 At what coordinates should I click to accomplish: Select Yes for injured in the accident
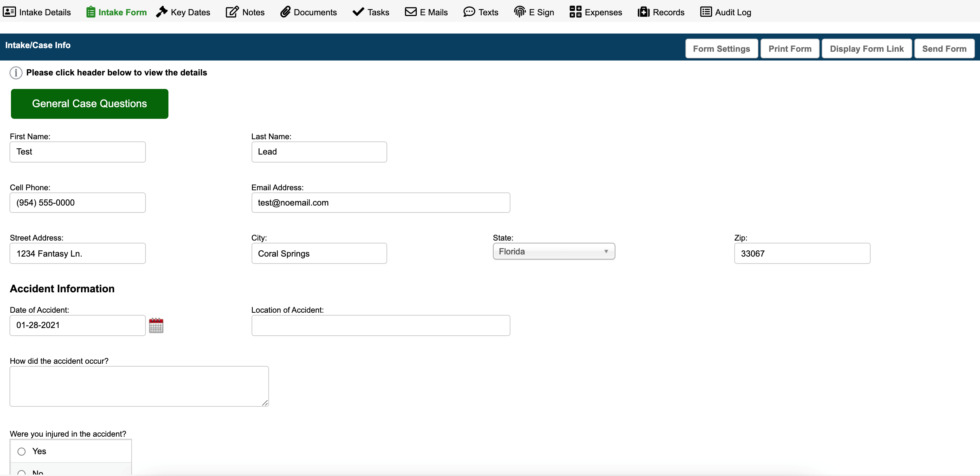pyautogui.click(x=22, y=451)
